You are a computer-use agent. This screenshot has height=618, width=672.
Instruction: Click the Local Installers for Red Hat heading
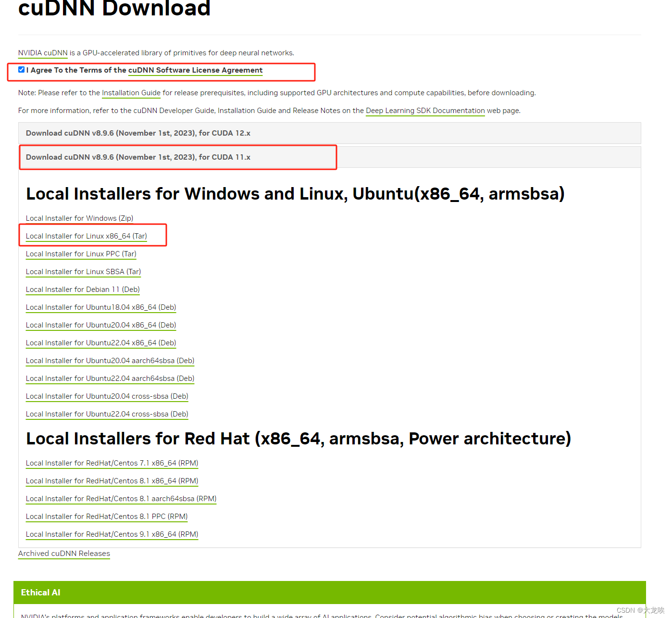click(299, 439)
